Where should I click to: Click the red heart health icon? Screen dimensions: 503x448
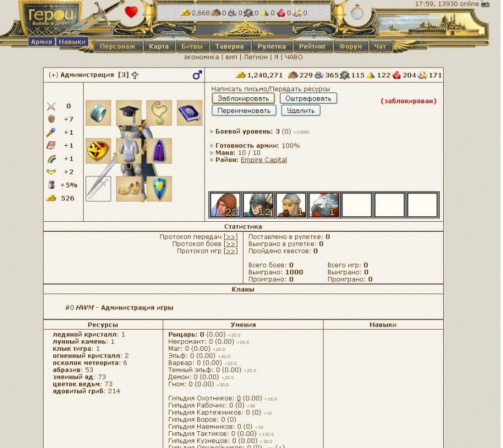[x=131, y=12]
